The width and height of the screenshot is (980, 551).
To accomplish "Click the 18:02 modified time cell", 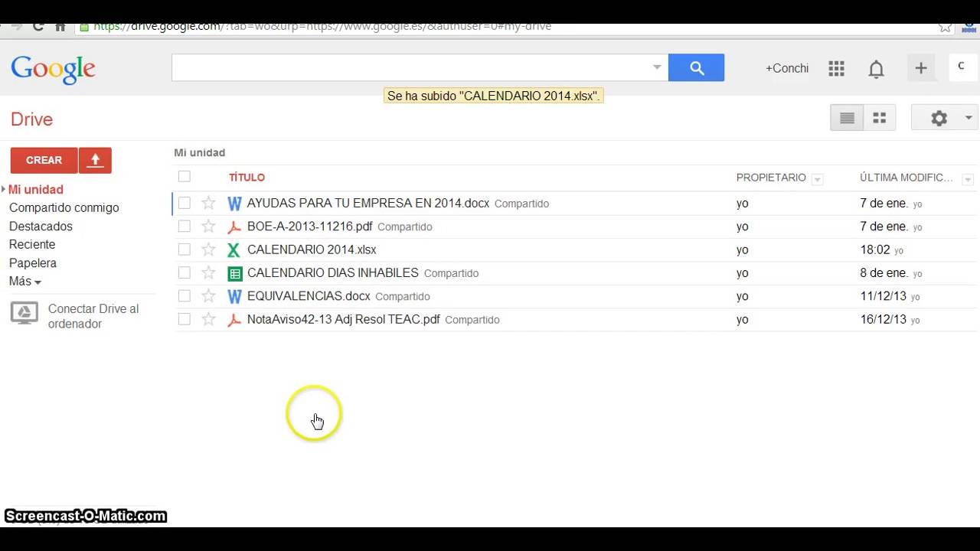I will [875, 249].
